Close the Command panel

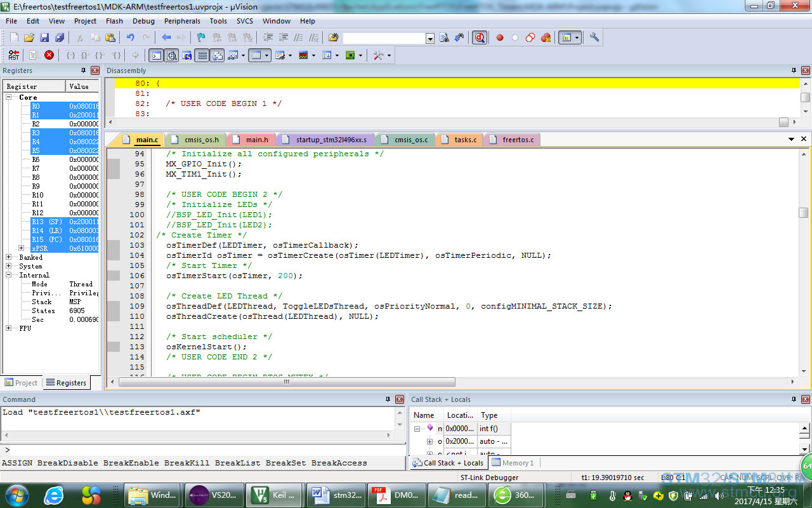[x=400, y=399]
